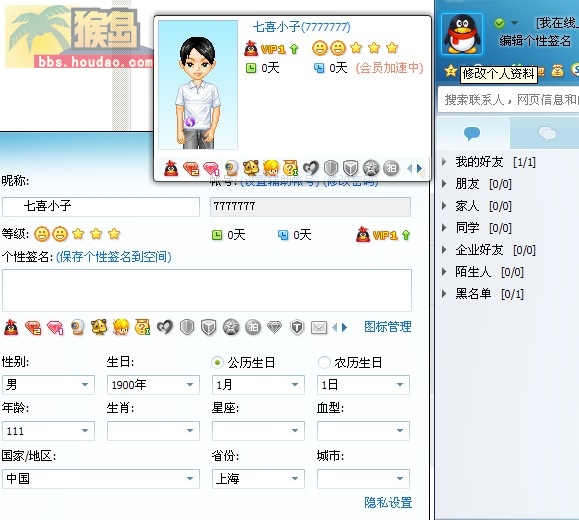Click the gray diamond icon in icon row

[274, 327]
